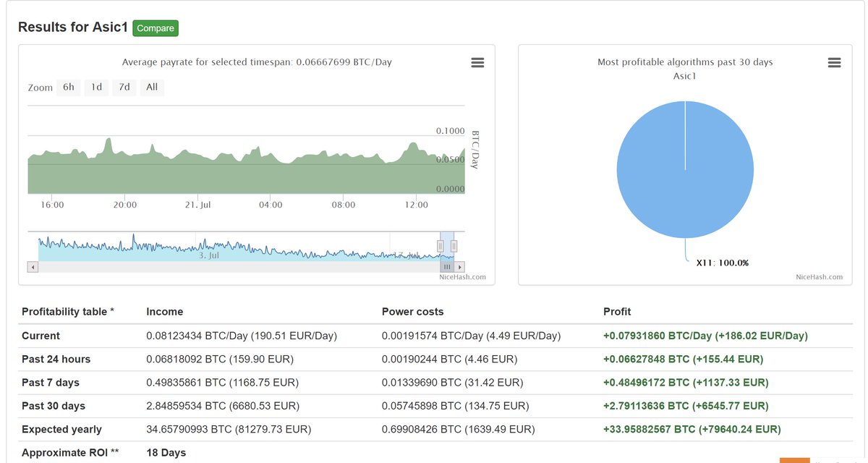Set chart zoom to 1d
This screenshot has height=463, width=868.
(x=96, y=88)
